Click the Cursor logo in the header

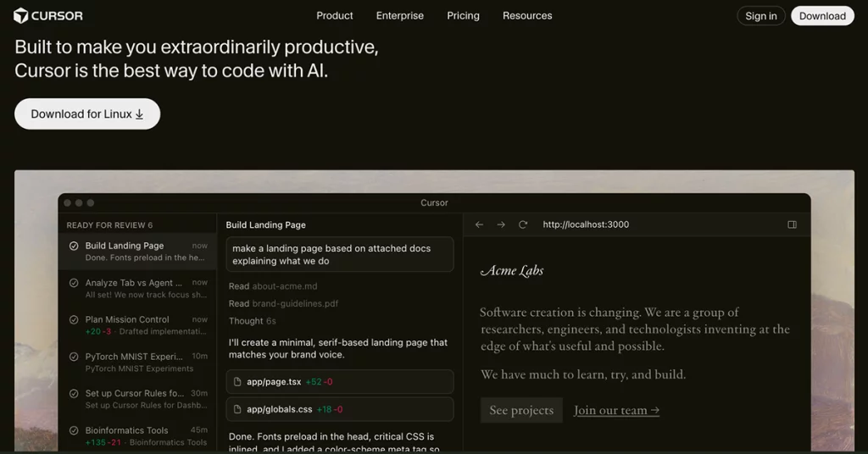click(x=48, y=15)
